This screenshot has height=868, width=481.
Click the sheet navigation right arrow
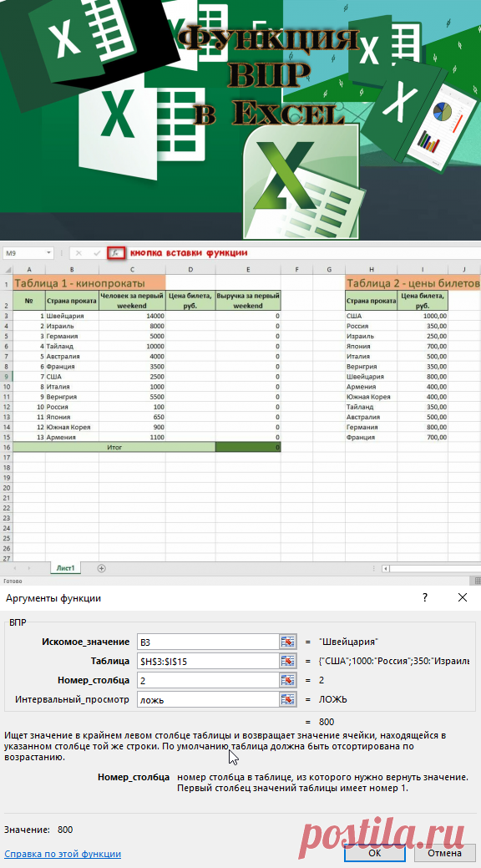pos(28,568)
